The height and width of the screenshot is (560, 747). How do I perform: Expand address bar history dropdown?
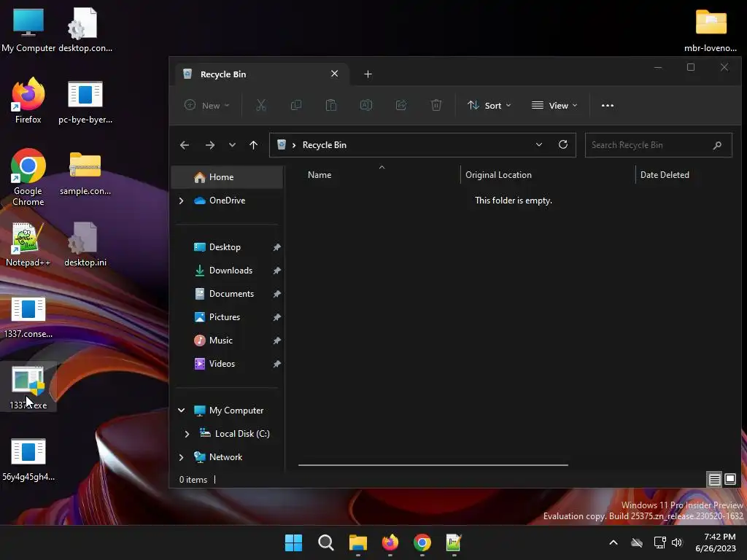[539, 145]
